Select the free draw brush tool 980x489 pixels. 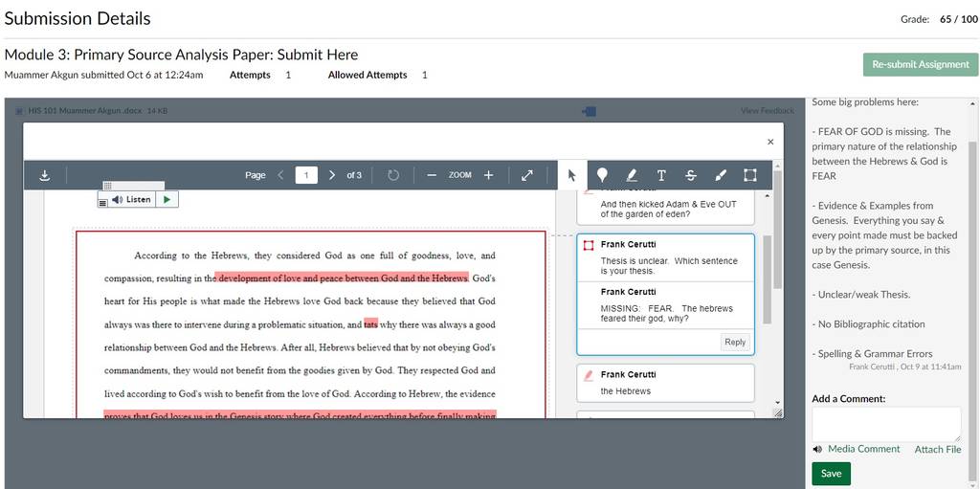coord(720,175)
